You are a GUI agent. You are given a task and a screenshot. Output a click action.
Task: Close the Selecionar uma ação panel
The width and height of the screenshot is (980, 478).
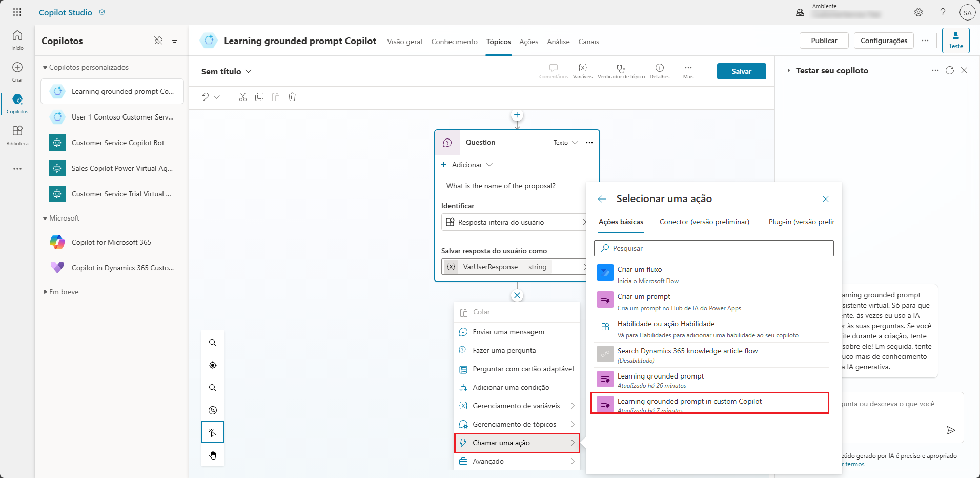tap(826, 199)
